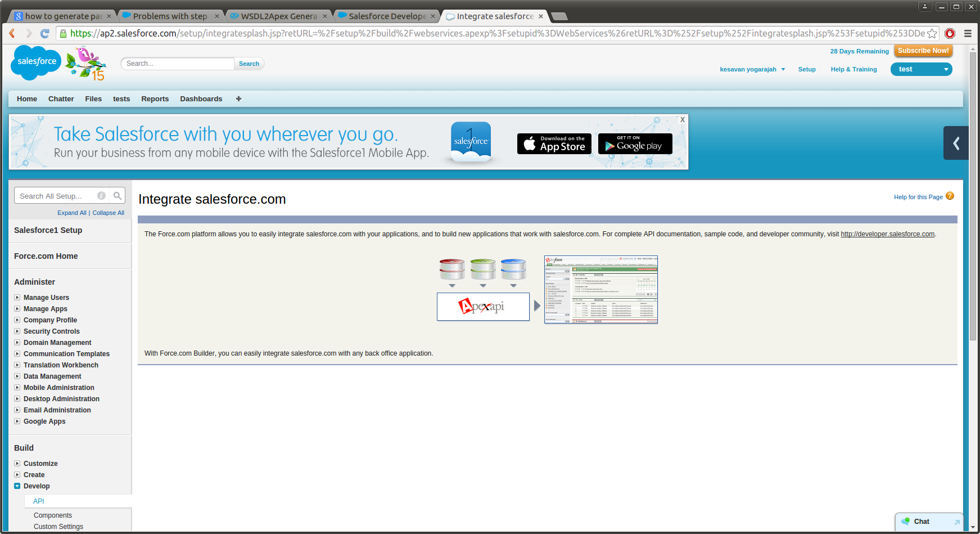
Task: Open the developer.salesforce.com link
Action: pyautogui.click(x=887, y=234)
